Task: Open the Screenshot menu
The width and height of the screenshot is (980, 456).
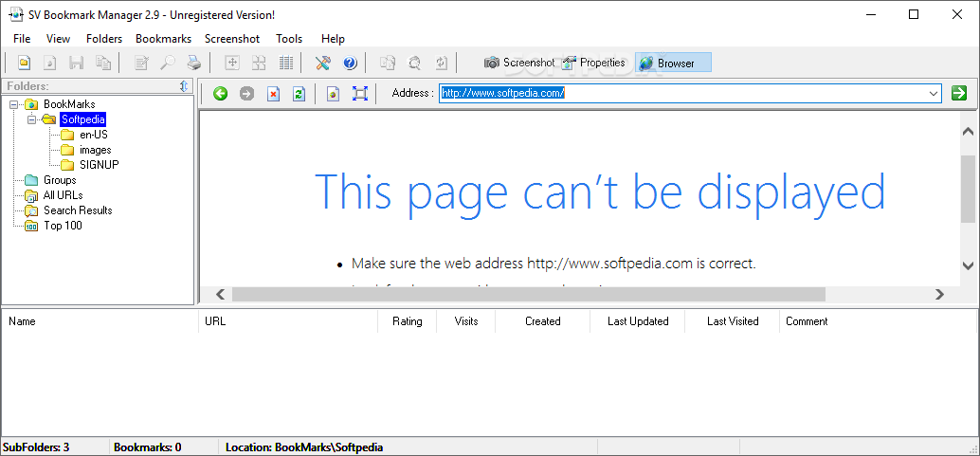Action: 232,39
